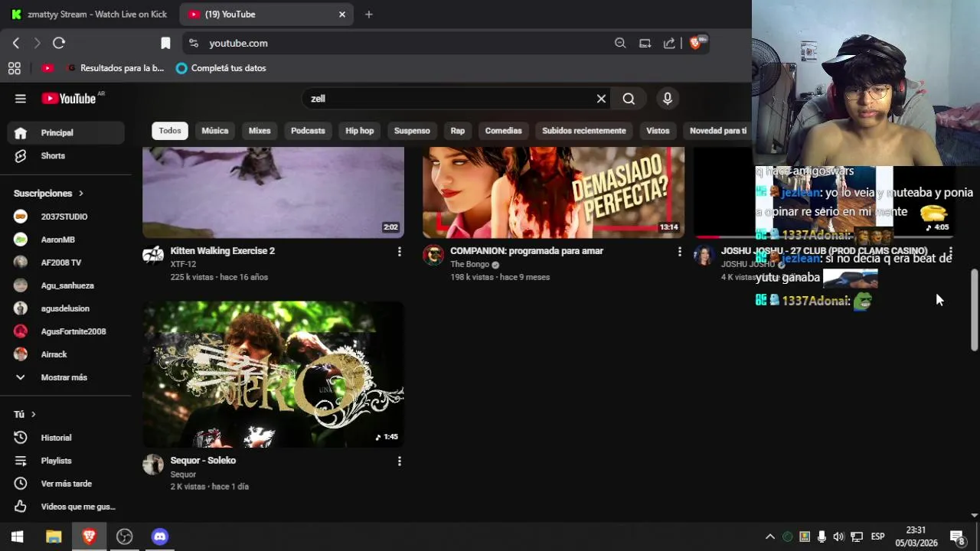Open the volume control in system tray
Screen dimensions: 980x551
tap(838, 536)
